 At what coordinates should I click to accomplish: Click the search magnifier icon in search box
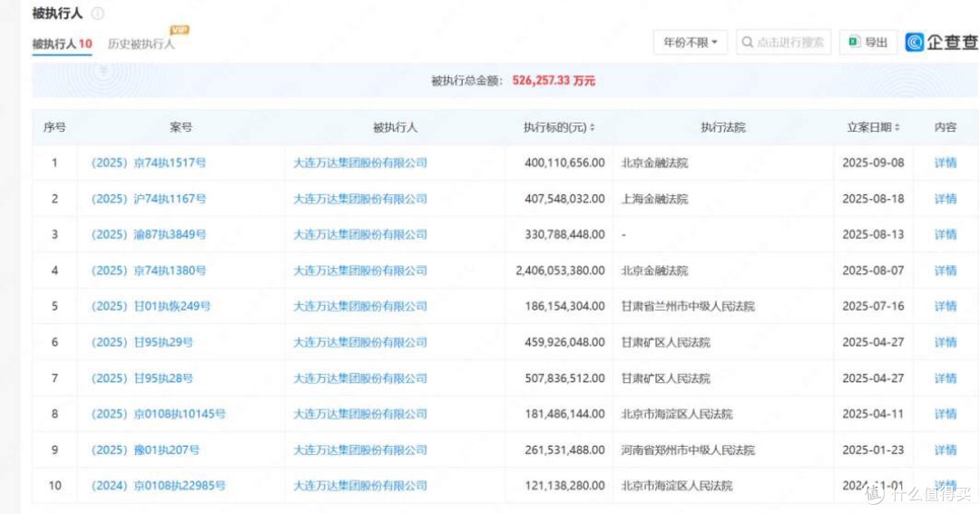coord(747,43)
